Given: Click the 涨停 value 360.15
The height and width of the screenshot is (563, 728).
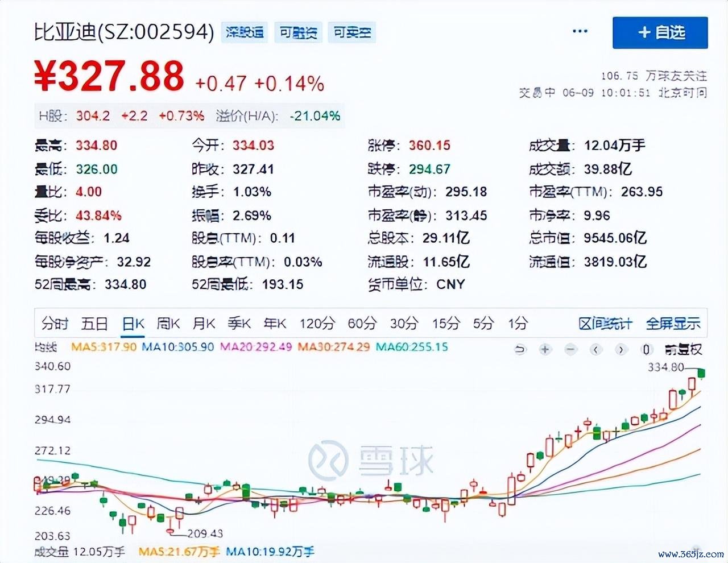Looking at the screenshot, I should click(429, 145).
